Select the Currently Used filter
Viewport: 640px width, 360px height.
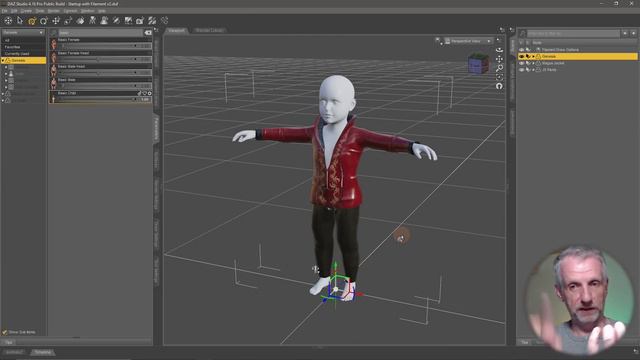(23, 53)
